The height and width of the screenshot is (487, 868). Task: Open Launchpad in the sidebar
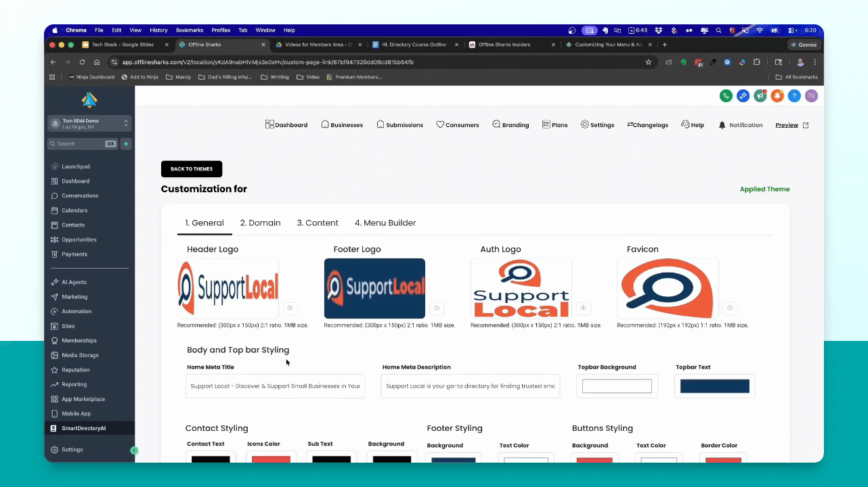(x=70, y=166)
